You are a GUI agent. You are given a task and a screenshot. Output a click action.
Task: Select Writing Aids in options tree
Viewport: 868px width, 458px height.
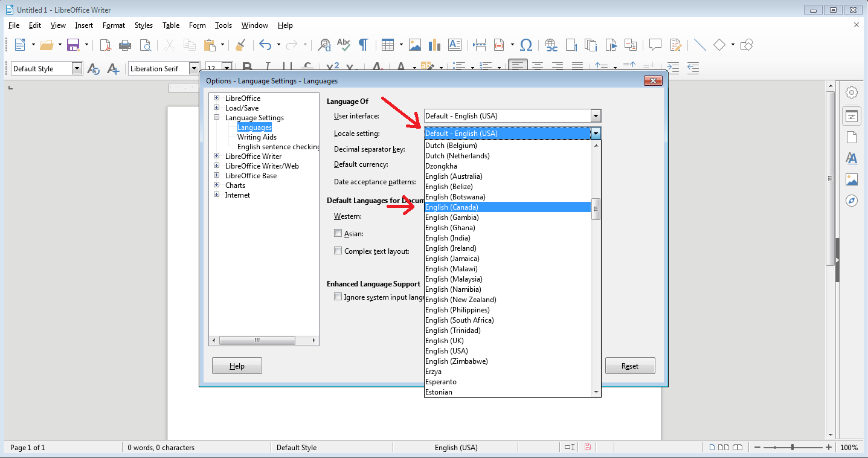tap(257, 137)
